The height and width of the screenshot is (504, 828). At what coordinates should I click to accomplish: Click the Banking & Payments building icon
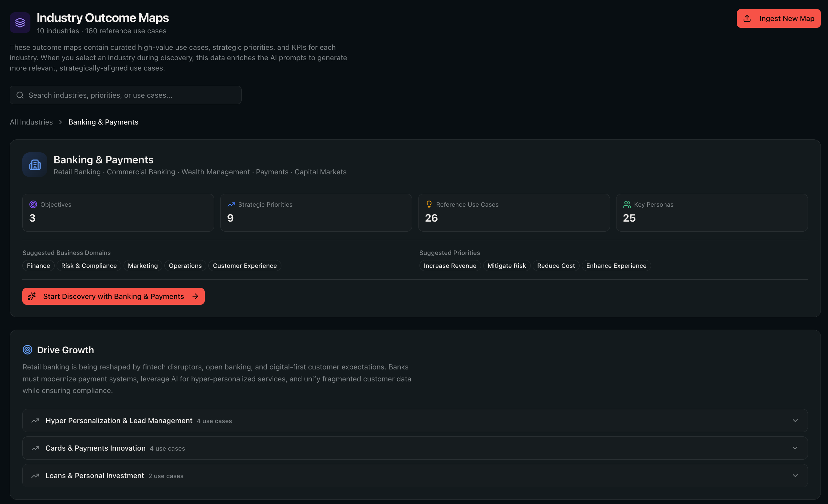pyautogui.click(x=35, y=165)
